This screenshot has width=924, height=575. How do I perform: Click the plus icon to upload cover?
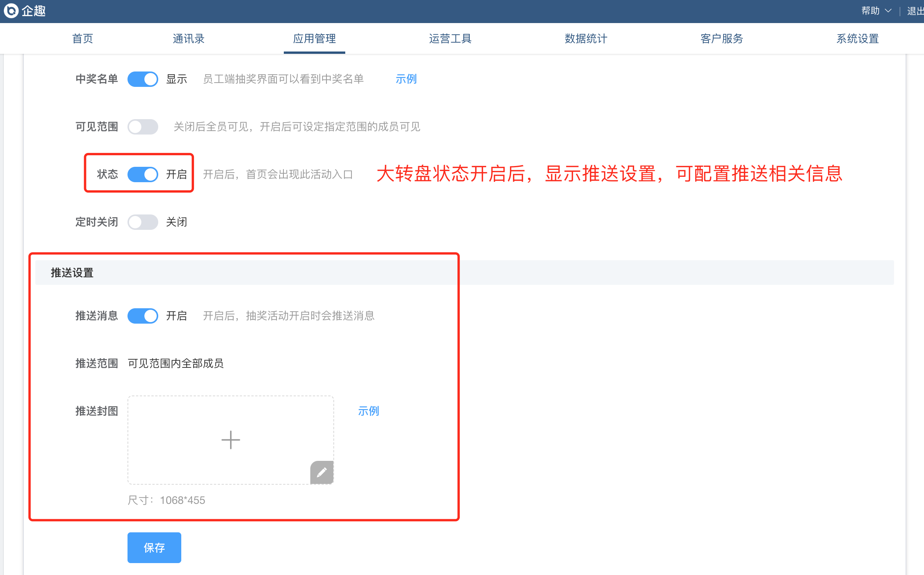click(230, 440)
